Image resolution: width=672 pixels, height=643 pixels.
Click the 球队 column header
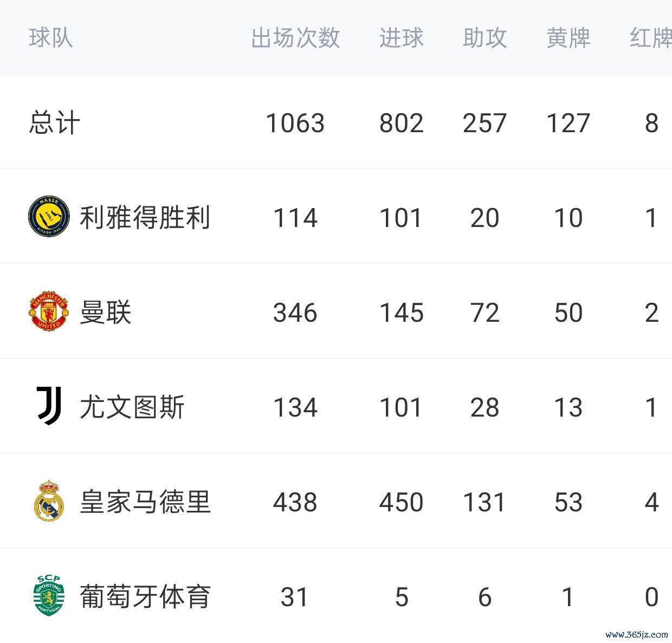50,38
